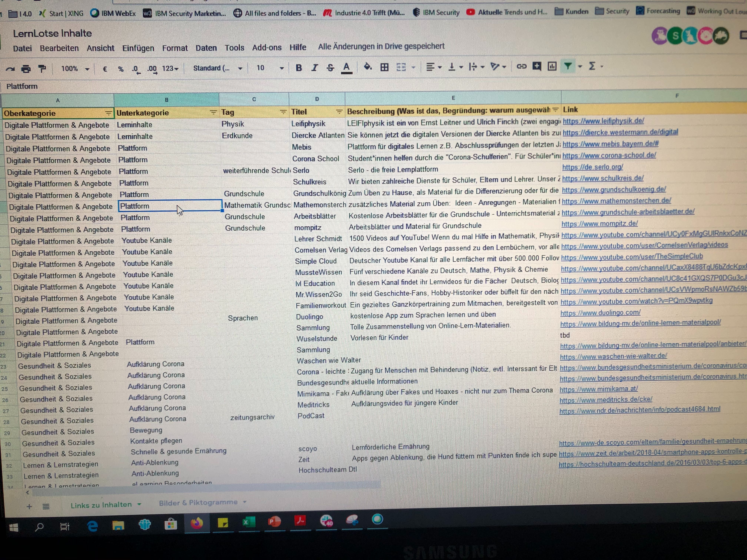Viewport: 747px width, 560px height.
Task: Click the insert comment icon
Action: click(x=537, y=66)
